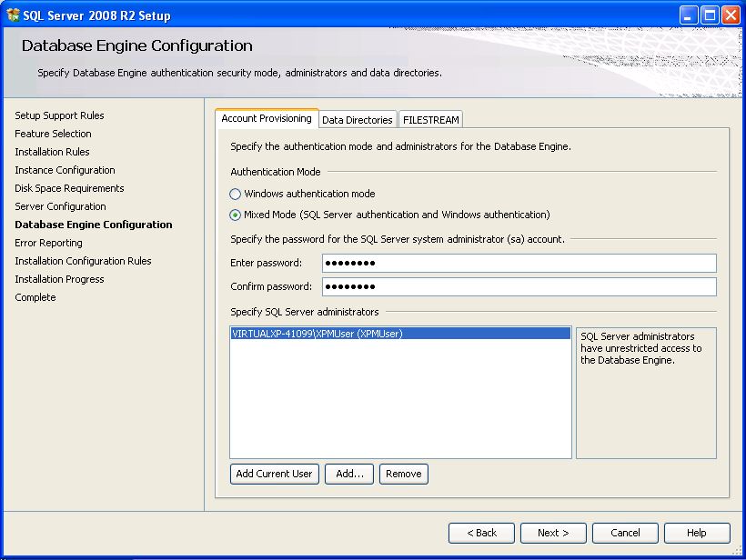Image resolution: width=746 pixels, height=560 pixels.
Task: Minimize the setup window
Action: tap(689, 15)
